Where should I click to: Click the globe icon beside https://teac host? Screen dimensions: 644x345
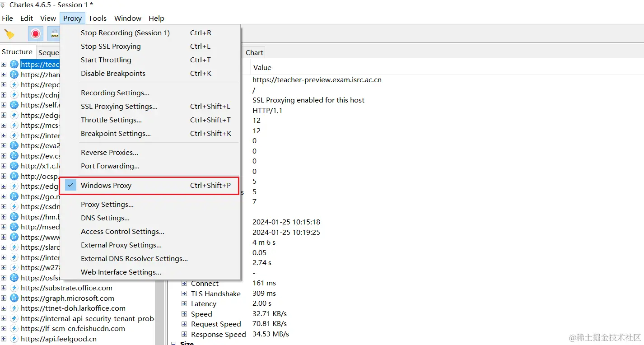(14, 64)
